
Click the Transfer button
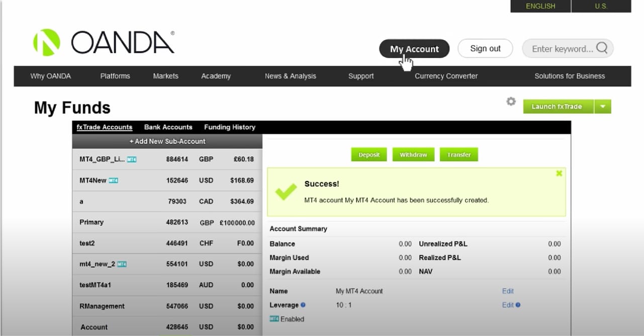coord(459,155)
